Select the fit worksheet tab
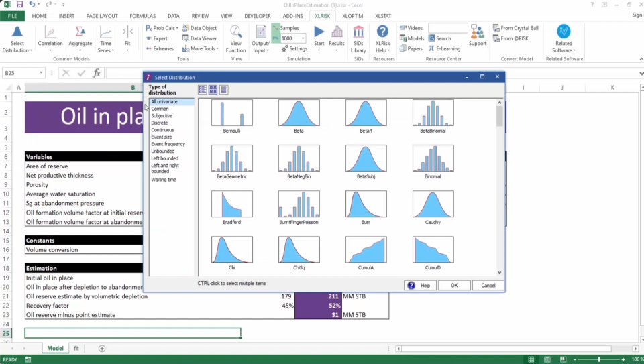Viewport: 644px width, 364px height. [76, 348]
